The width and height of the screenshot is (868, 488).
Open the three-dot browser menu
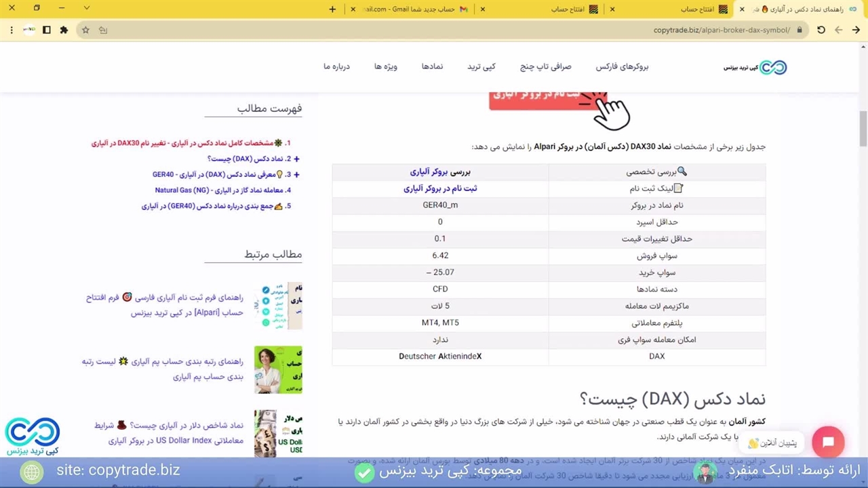tap(12, 30)
